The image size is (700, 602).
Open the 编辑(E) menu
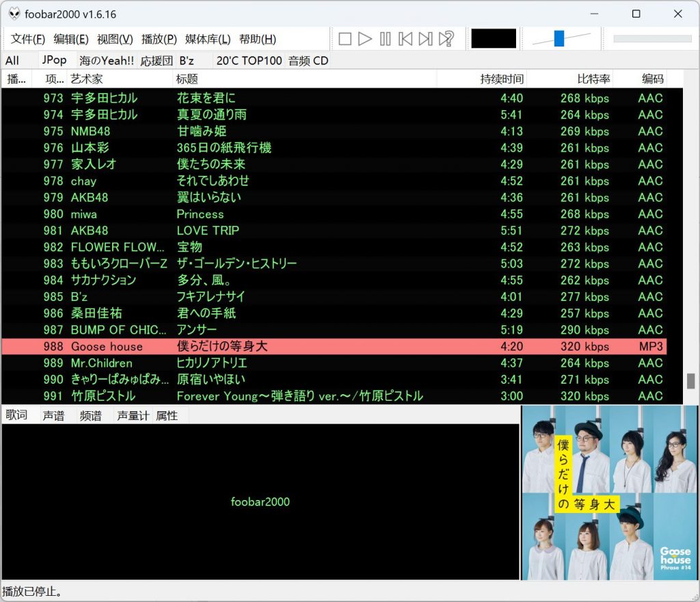71,39
